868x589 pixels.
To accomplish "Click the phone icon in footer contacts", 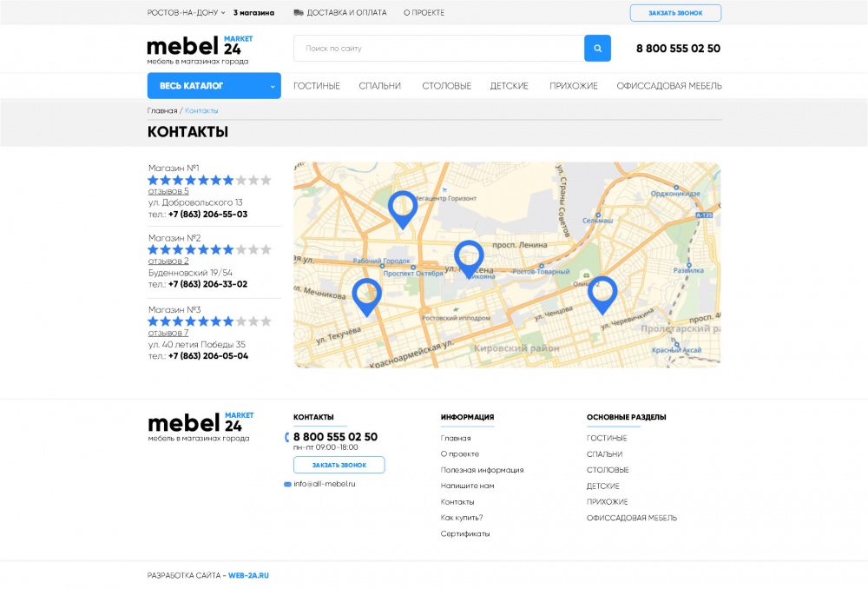I will [x=286, y=437].
